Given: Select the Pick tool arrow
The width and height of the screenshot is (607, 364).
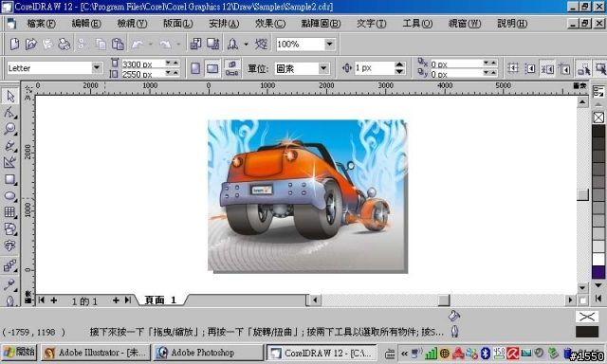Looking at the screenshot, I should 9,96.
